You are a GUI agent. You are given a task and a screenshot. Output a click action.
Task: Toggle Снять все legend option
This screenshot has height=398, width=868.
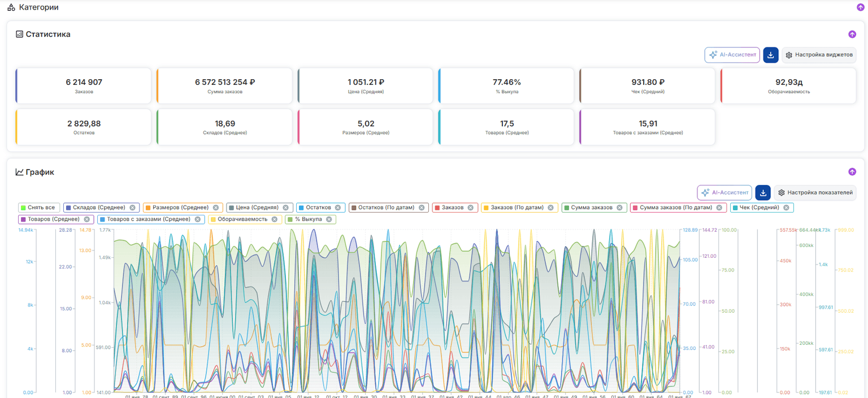pyautogui.click(x=38, y=207)
